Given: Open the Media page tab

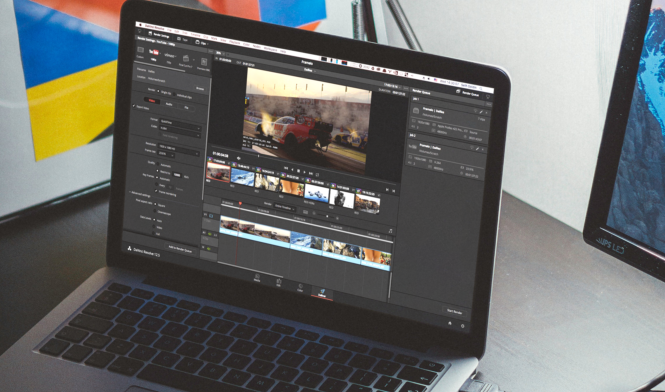Looking at the screenshot, I should pos(257,278).
